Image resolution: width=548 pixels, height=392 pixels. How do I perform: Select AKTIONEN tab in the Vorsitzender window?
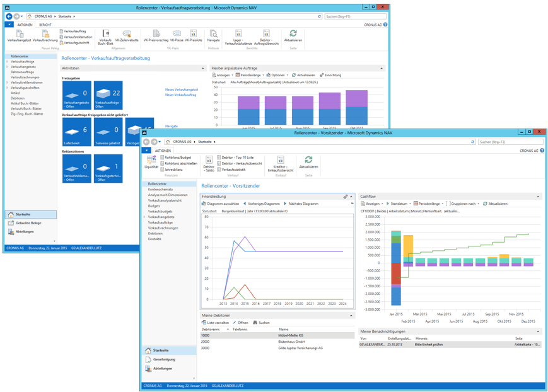pos(163,151)
